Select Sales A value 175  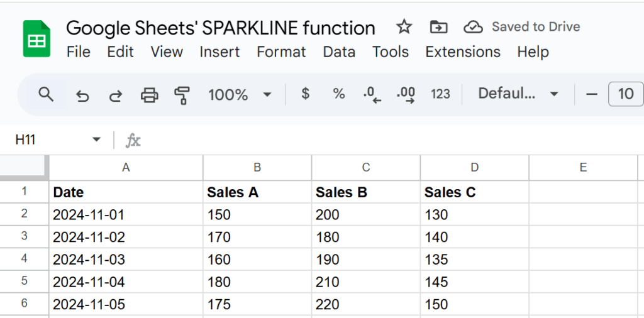[257, 304]
